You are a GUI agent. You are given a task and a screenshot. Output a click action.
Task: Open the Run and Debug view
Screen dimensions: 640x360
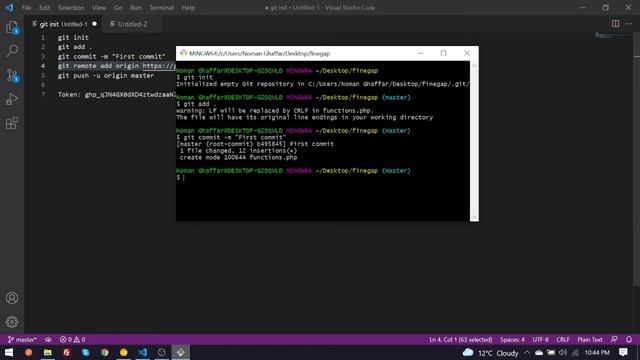12,99
